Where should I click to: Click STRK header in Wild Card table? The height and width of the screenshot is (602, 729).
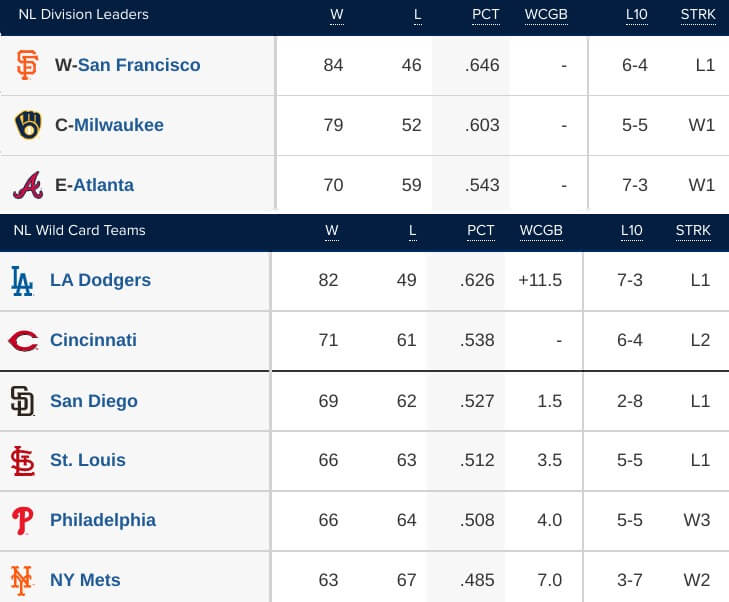click(693, 231)
